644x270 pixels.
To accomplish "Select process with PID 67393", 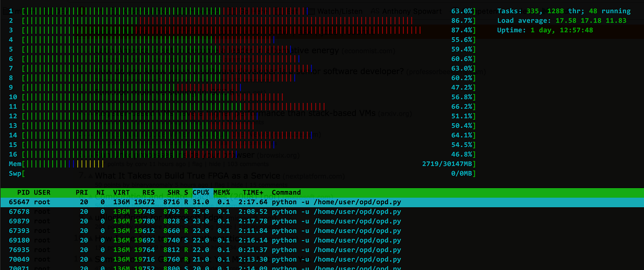I will tap(322, 231).
